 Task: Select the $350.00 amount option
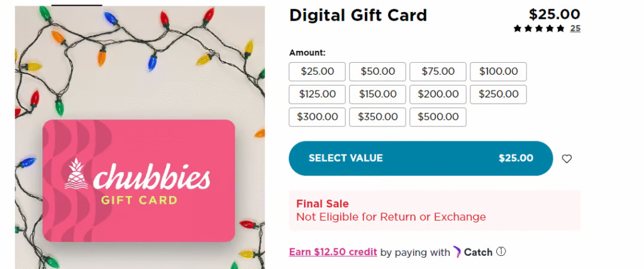pos(377,117)
